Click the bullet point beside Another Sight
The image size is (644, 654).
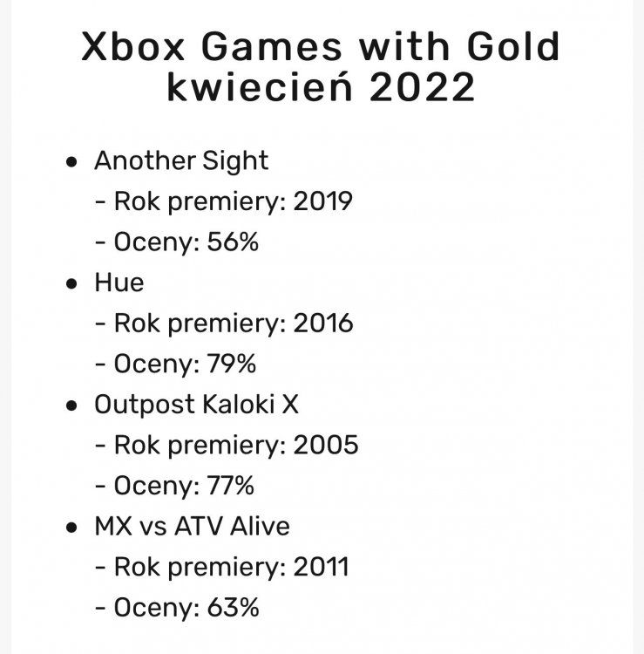(73, 162)
